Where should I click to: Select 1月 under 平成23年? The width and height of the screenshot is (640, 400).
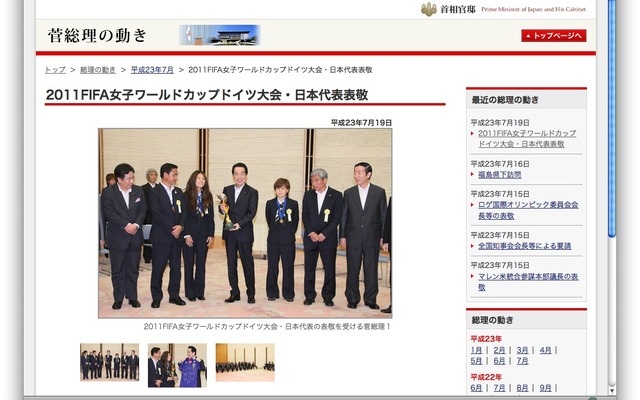coord(476,350)
